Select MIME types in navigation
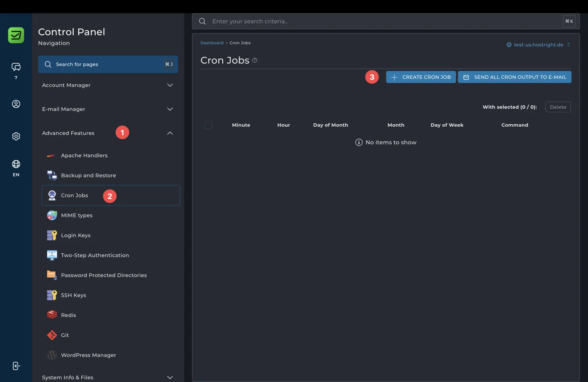 [x=111, y=215]
